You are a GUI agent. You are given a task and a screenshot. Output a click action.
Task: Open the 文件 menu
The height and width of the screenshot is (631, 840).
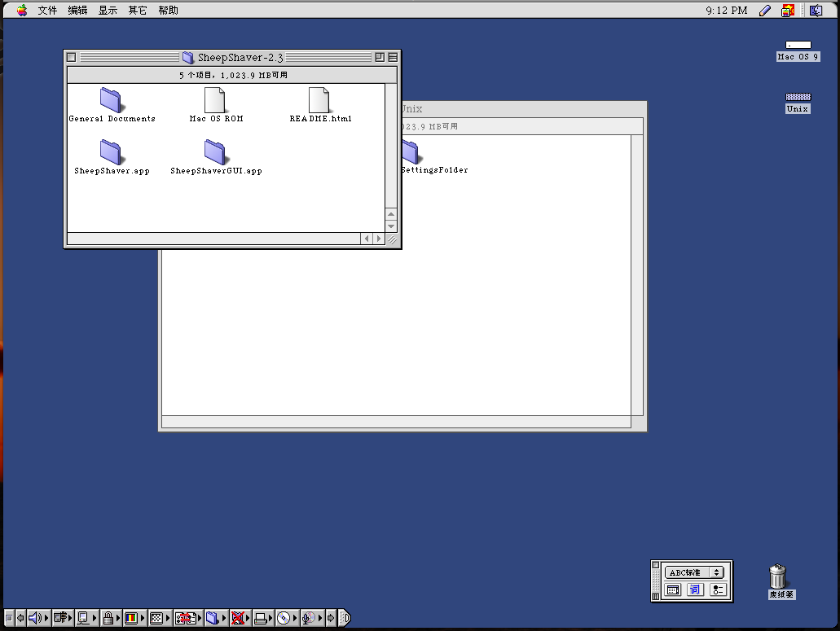(x=47, y=10)
